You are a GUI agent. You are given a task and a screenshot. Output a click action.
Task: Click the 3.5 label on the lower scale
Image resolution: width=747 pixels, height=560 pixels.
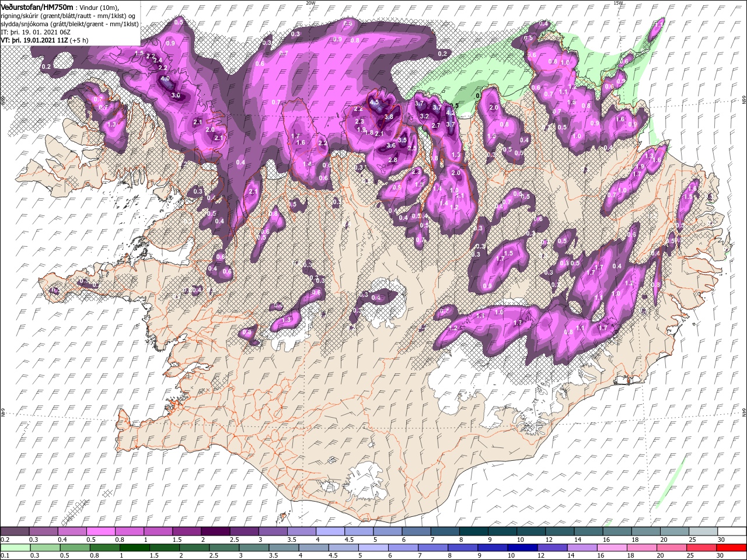pos(273,555)
